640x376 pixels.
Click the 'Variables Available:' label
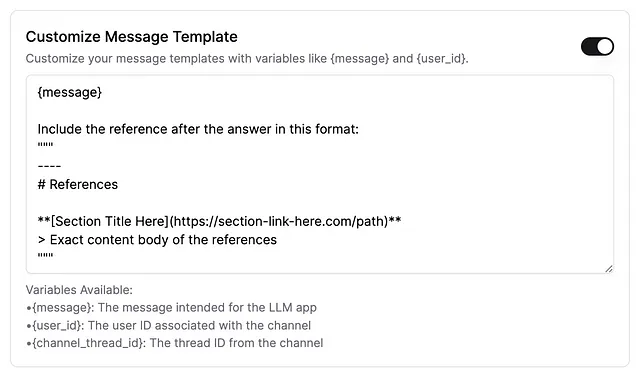(79, 290)
